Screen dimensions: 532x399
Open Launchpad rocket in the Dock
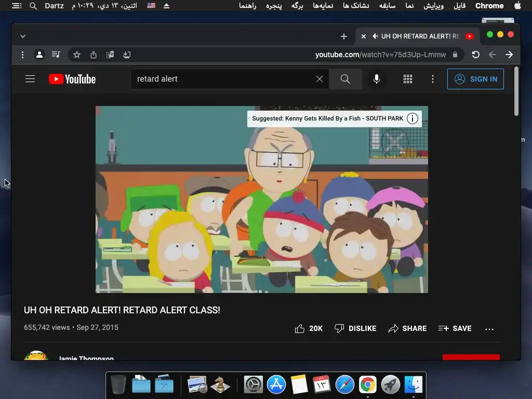pos(391,385)
